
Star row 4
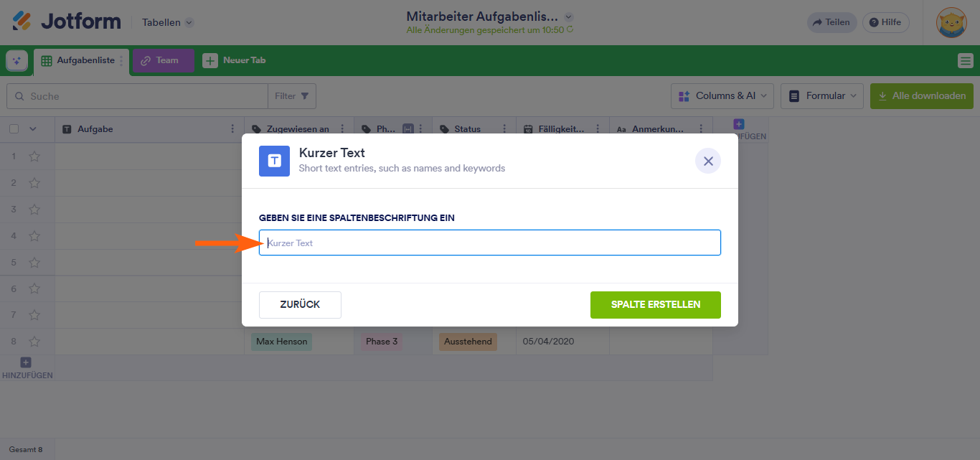click(x=34, y=235)
